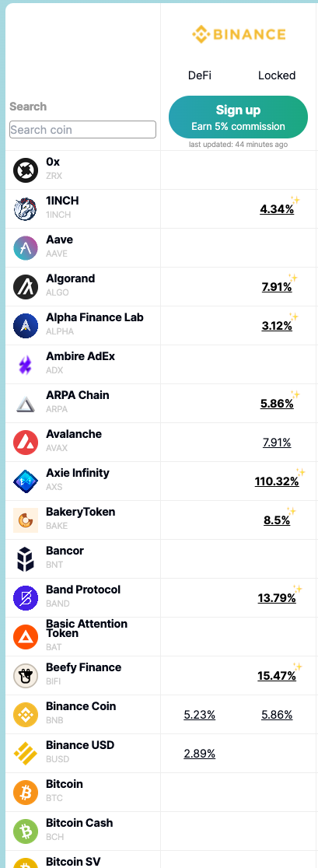Screen dimensions: 318x868
Task: Open the Binance USD 2.89% DeFi link
Action: point(200,754)
